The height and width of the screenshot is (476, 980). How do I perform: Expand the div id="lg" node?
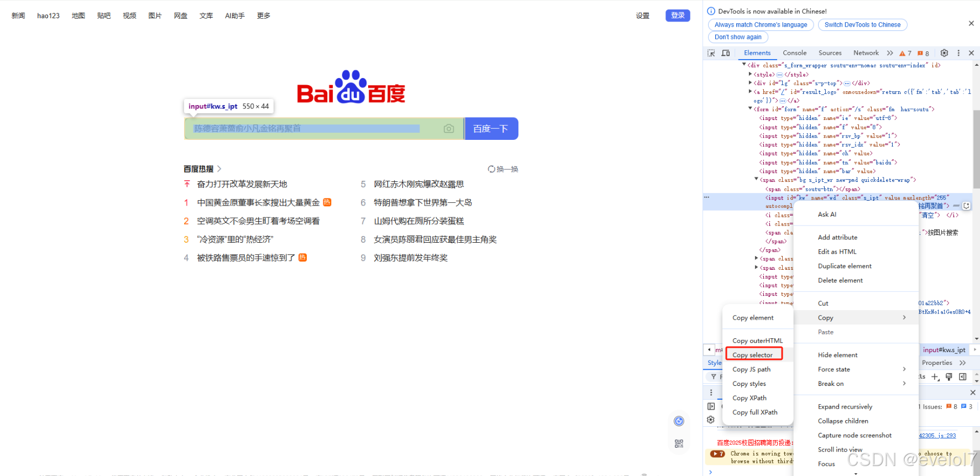pyautogui.click(x=750, y=83)
